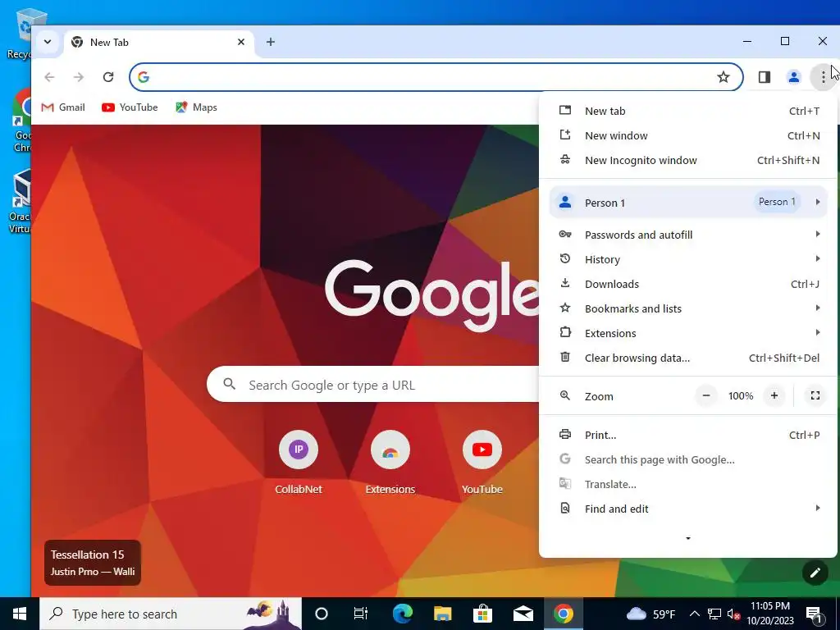Click the Google search box on page

373,385
